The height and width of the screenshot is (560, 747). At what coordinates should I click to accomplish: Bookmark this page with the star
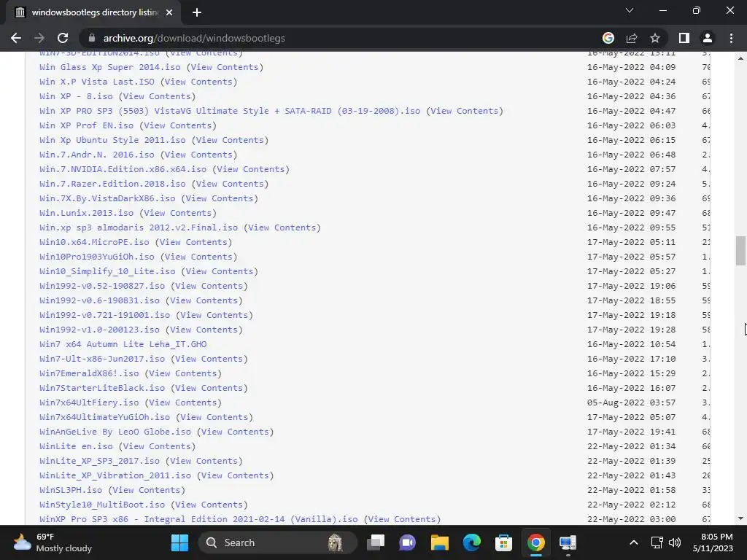[655, 38]
